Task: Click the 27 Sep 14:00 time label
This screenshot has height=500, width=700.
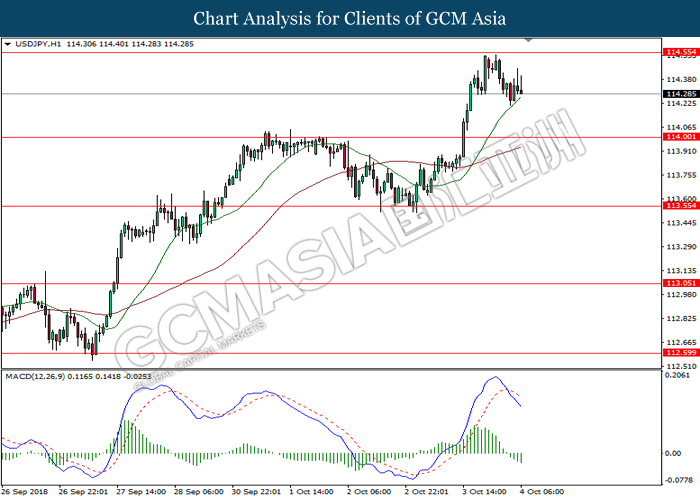Action: coord(141,492)
